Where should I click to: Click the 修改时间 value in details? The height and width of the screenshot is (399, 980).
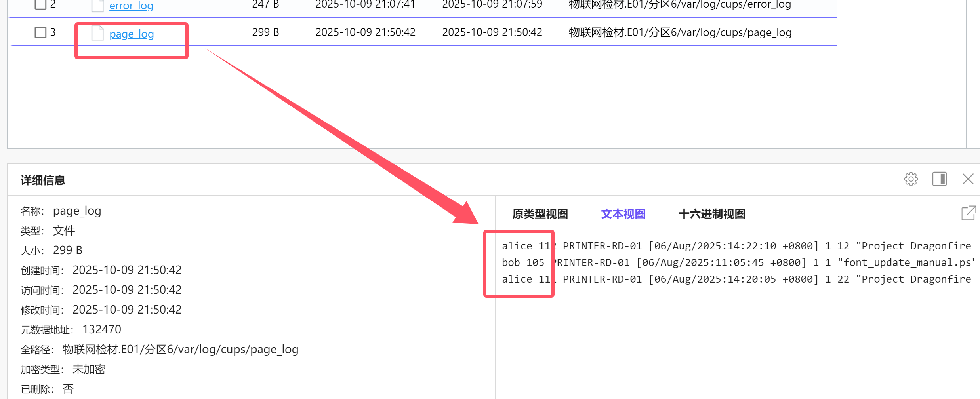pyautogui.click(x=127, y=310)
